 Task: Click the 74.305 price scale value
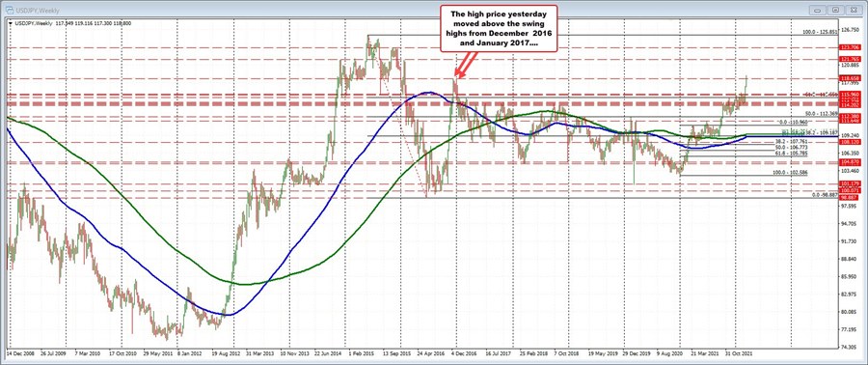coord(851,348)
